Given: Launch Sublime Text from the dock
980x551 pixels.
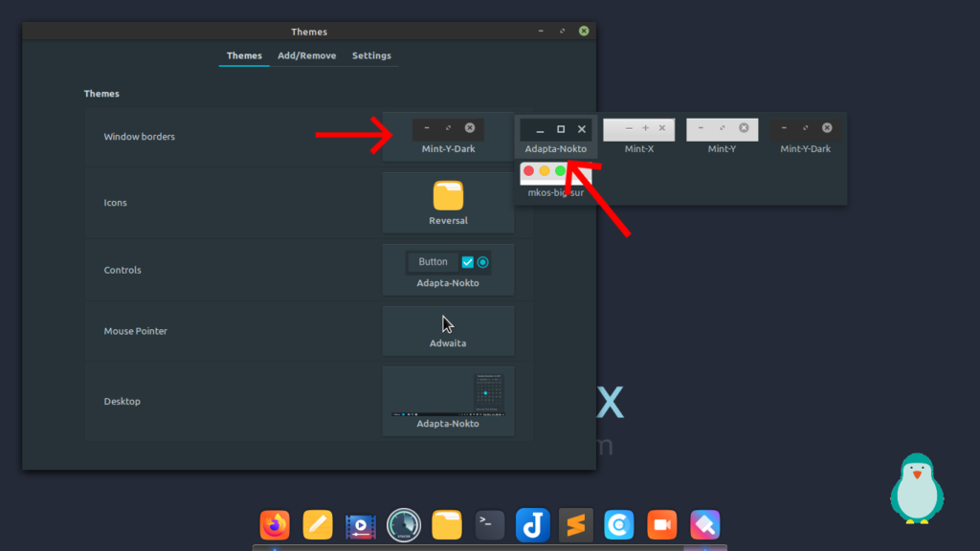Looking at the screenshot, I should tap(575, 525).
